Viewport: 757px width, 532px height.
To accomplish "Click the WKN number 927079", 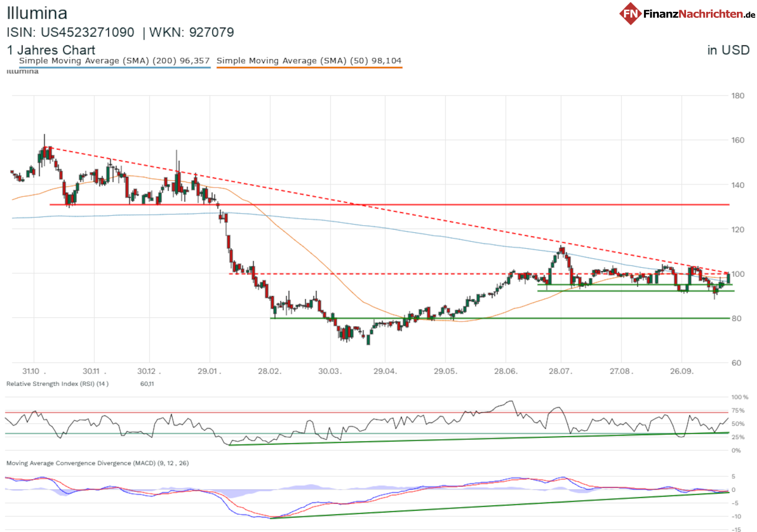I will coord(211,32).
